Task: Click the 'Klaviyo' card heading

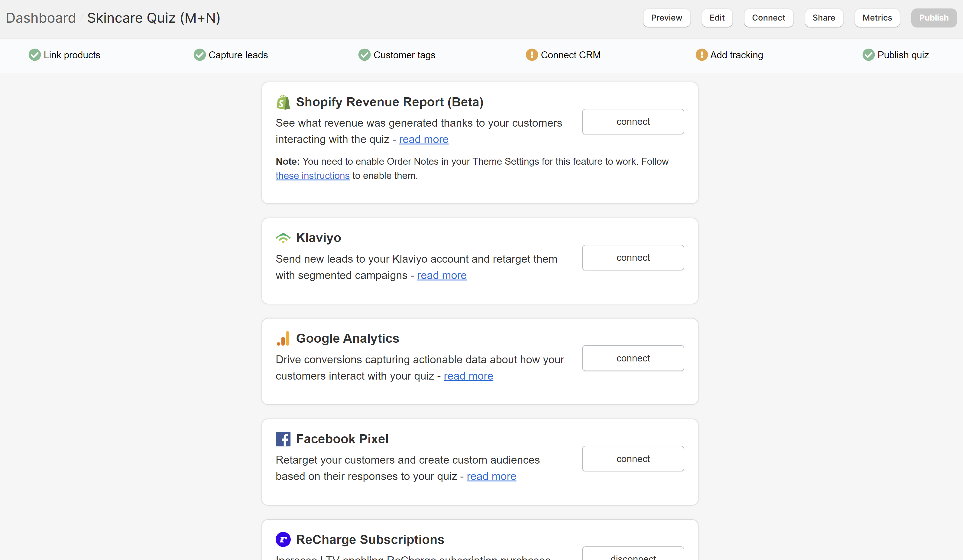Action: (318, 238)
